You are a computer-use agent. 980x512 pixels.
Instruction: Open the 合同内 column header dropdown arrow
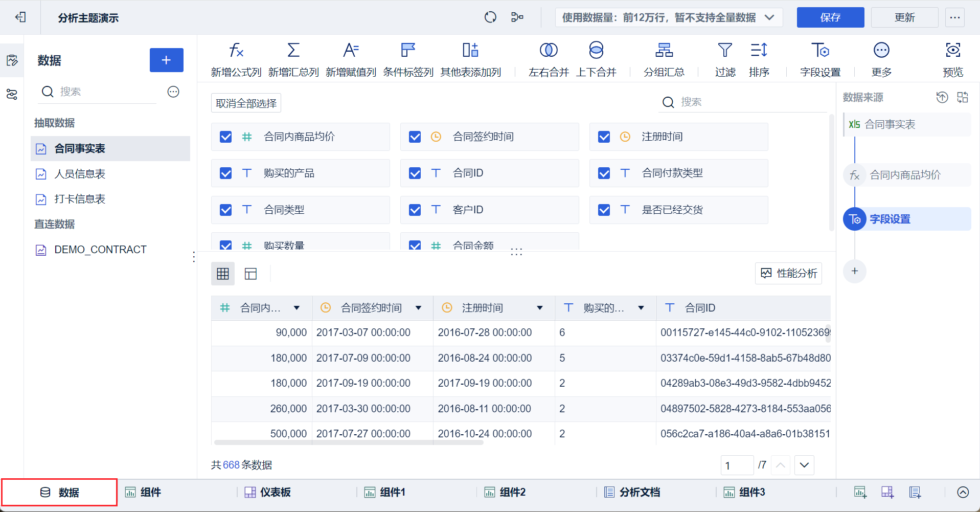tap(297, 308)
